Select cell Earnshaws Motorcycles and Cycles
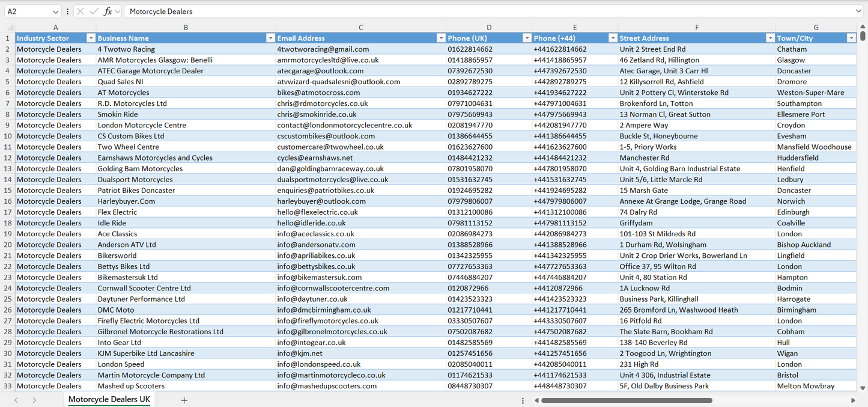 (186, 158)
